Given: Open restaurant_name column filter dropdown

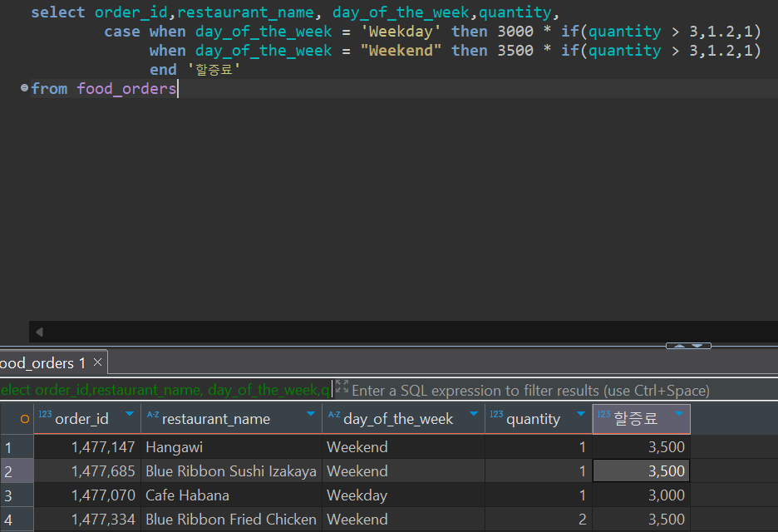Looking at the screenshot, I should tap(311, 414).
